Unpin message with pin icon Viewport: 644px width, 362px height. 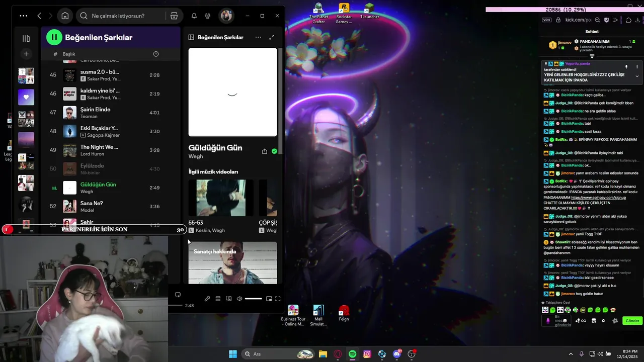(x=626, y=67)
